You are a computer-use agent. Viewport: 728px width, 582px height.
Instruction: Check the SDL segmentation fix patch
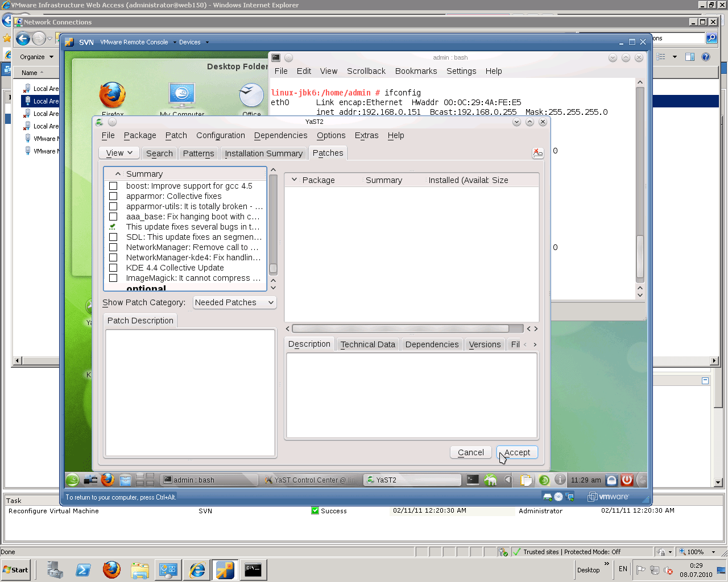pyautogui.click(x=113, y=237)
